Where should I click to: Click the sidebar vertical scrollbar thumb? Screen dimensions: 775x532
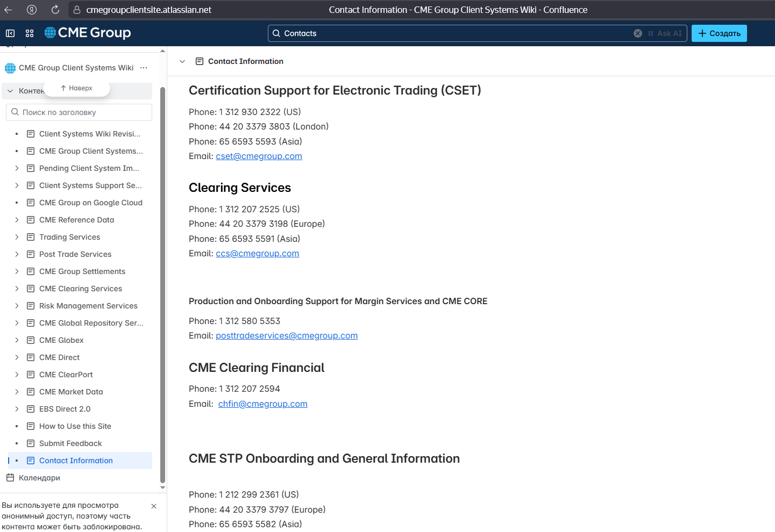163,285
